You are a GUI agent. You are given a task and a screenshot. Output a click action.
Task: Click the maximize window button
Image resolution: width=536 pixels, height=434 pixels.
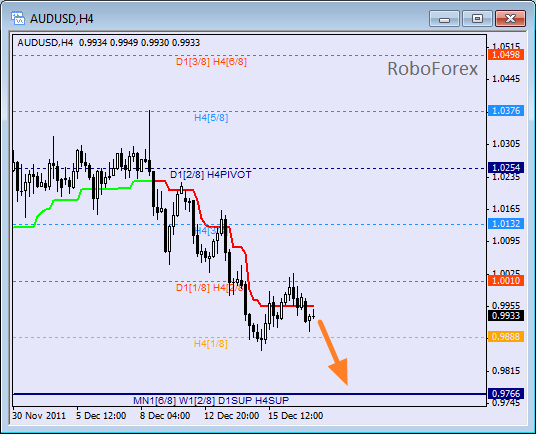(477, 18)
